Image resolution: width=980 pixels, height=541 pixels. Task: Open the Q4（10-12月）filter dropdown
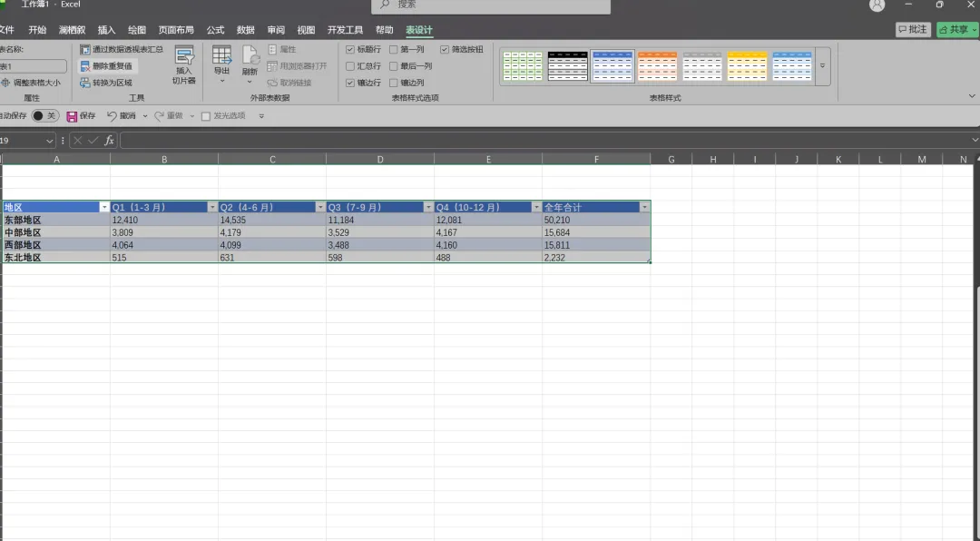(x=536, y=207)
